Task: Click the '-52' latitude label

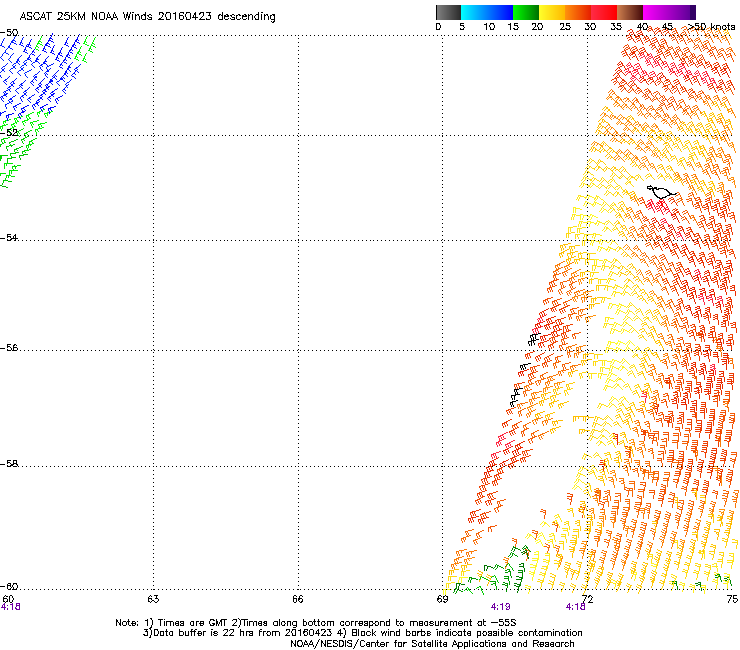Action: [x=9, y=133]
